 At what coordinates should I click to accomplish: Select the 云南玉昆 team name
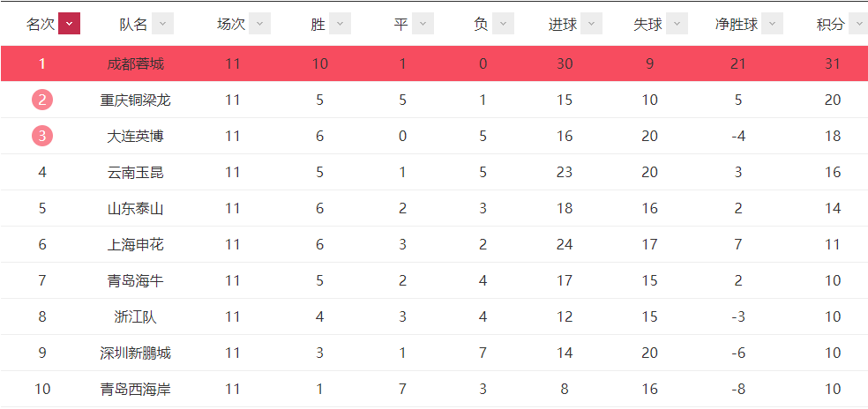(x=136, y=173)
